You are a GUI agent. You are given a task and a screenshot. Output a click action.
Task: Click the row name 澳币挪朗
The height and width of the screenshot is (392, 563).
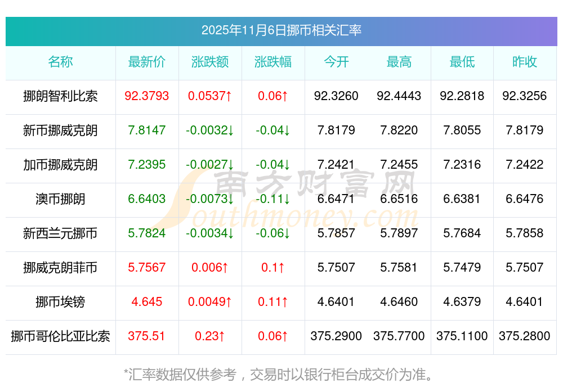point(60,199)
